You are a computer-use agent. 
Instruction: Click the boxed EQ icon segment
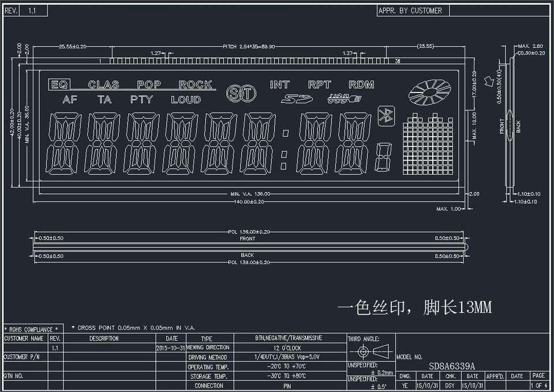(x=59, y=84)
